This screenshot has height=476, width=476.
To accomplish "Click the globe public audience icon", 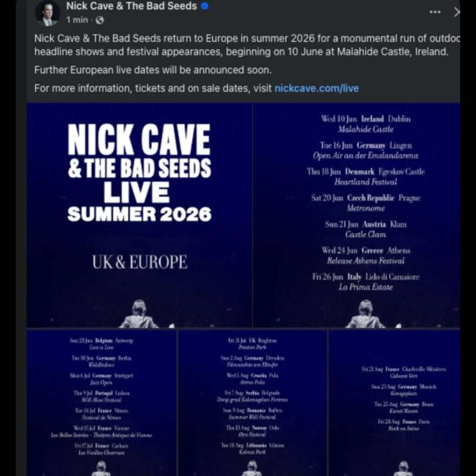I will (99, 20).
